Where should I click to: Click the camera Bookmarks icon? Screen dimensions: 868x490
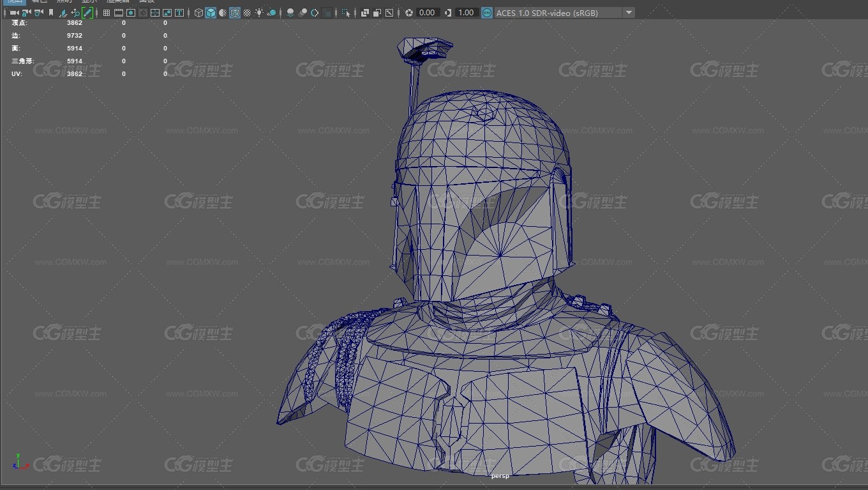(x=51, y=13)
